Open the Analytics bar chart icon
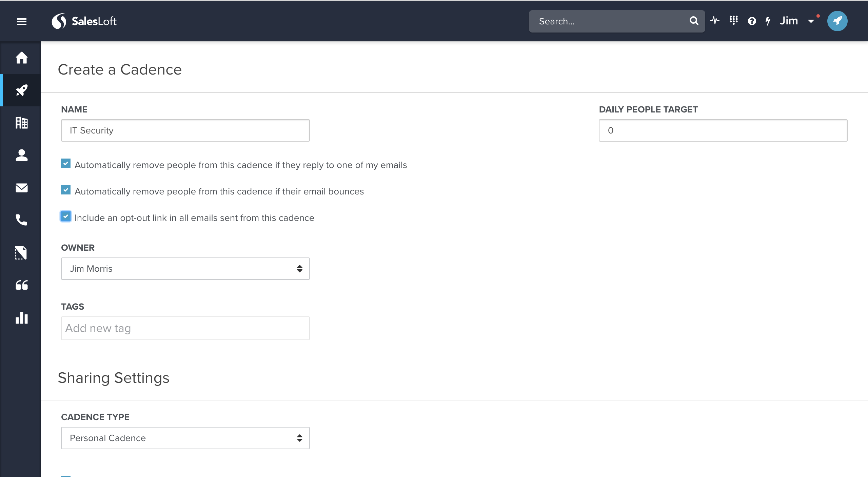 click(x=21, y=318)
